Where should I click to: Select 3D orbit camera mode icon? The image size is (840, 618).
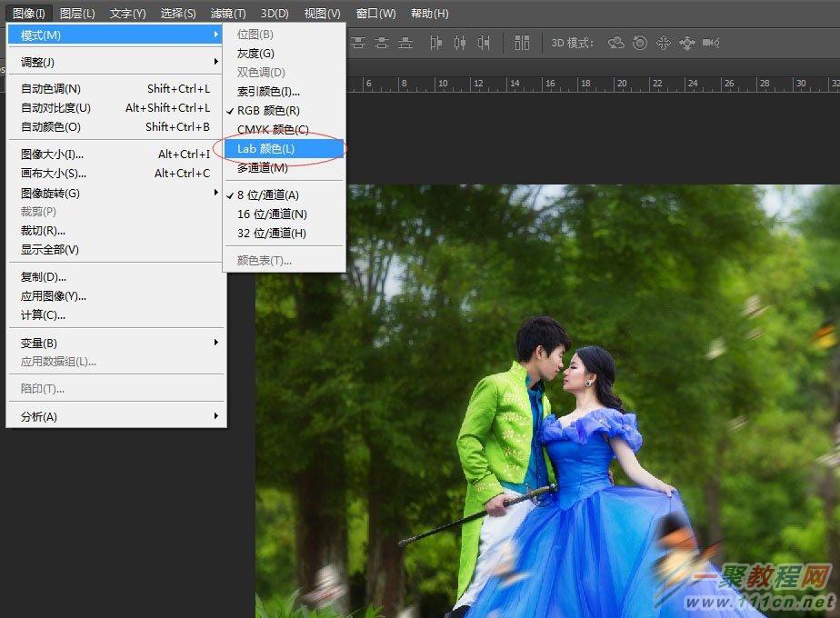click(x=616, y=43)
